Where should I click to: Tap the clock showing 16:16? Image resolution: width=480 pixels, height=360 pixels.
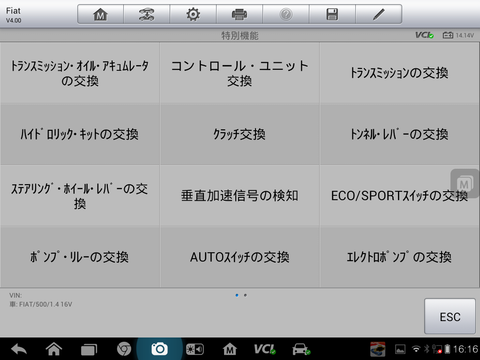click(x=466, y=349)
